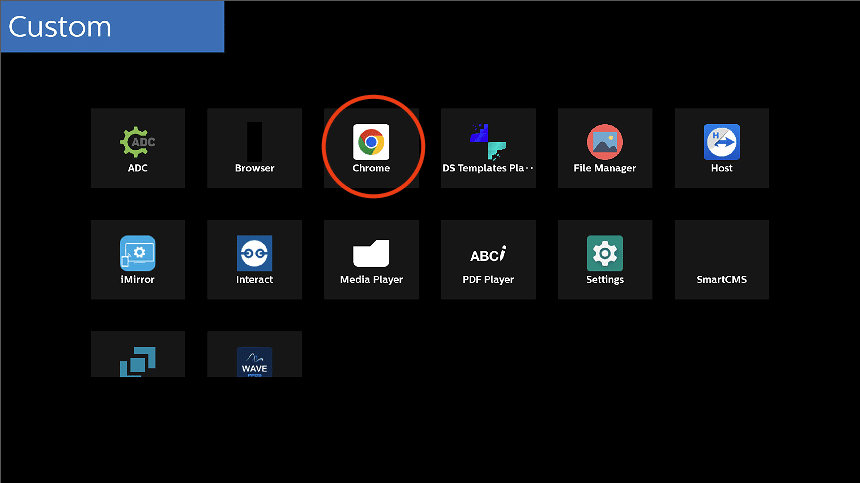860x483 pixels.
Task: Open DS Templates Player tile
Action: point(488,148)
